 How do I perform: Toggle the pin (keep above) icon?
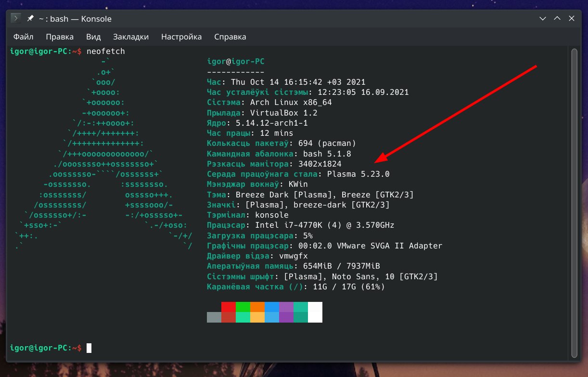pyautogui.click(x=30, y=19)
